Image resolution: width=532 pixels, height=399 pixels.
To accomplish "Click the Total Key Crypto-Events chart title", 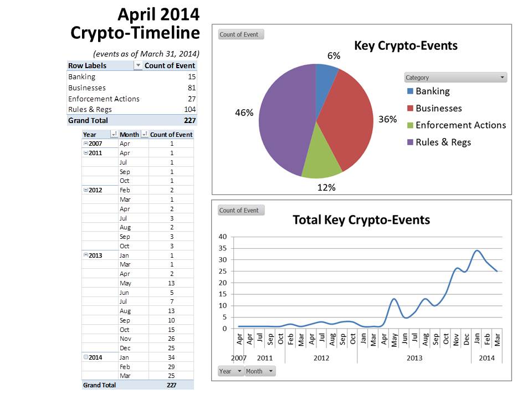I will [361, 220].
